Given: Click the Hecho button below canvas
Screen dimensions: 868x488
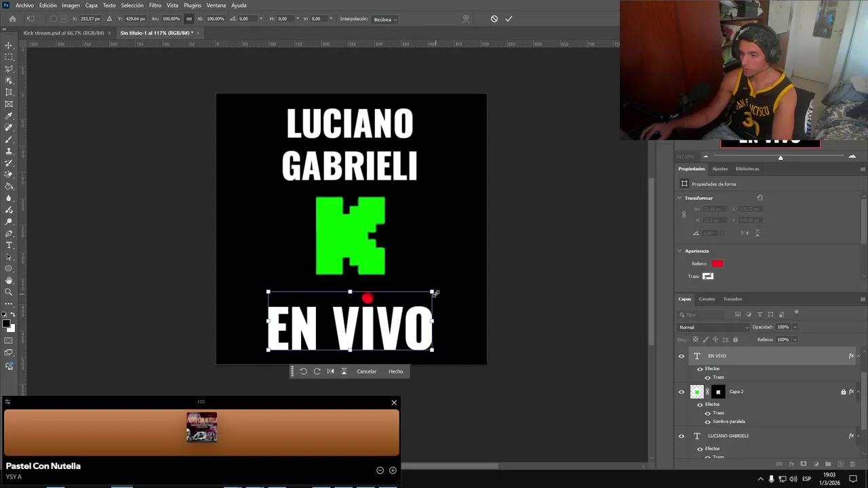Looking at the screenshot, I should (x=396, y=371).
